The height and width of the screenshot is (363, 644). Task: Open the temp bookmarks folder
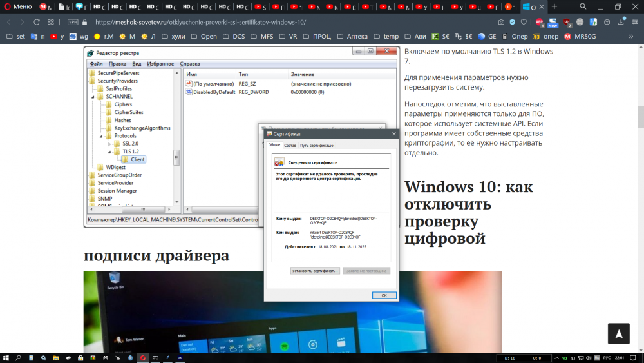(x=386, y=37)
